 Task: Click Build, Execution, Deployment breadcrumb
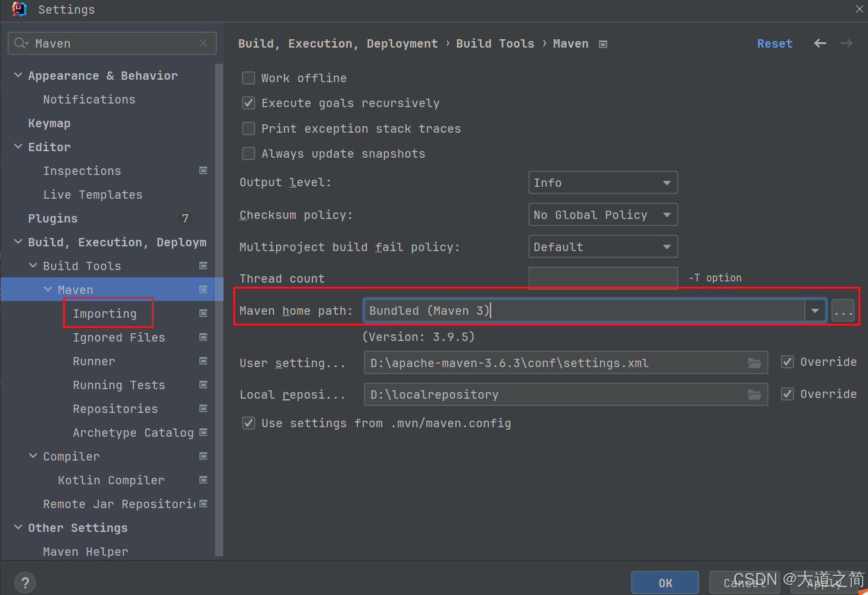click(x=338, y=43)
